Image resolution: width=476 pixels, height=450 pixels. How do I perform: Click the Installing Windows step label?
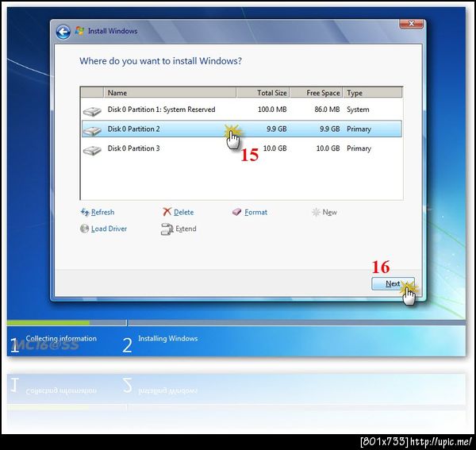coord(168,339)
